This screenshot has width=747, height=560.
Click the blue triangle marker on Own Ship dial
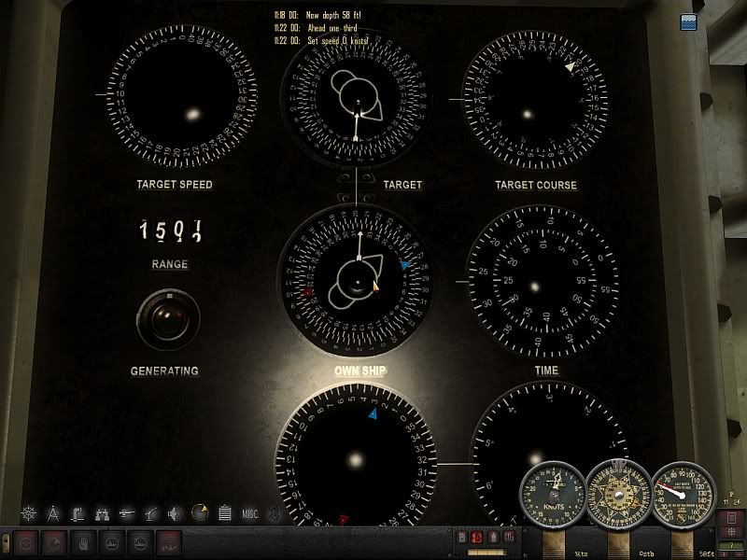[x=405, y=265]
